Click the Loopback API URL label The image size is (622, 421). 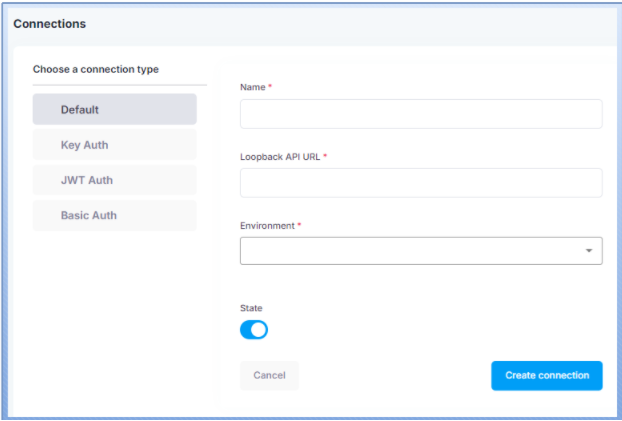(280, 157)
